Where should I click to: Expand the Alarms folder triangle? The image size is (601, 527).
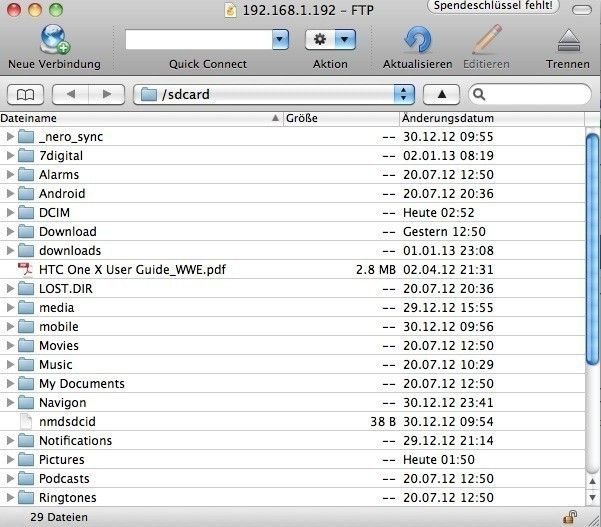pyautogui.click(x=10, y=174)
